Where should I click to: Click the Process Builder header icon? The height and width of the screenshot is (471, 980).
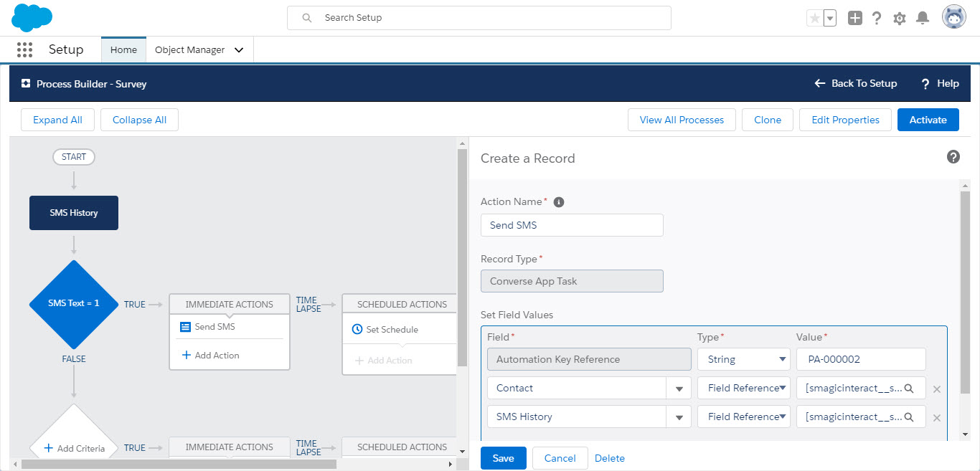[26, 83]
